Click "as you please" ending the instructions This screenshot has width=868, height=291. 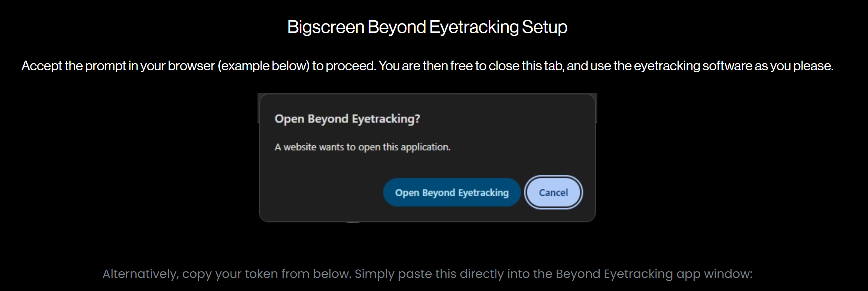pos(794,66)
